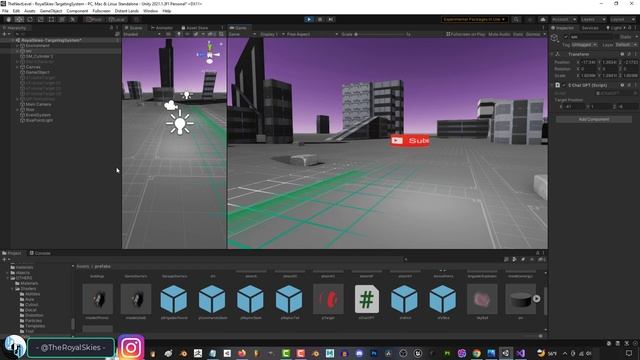This screenshot has width=640, height=360.
Task: Open the Component menu
Action: pyautogui.click(x=77, y=11)
